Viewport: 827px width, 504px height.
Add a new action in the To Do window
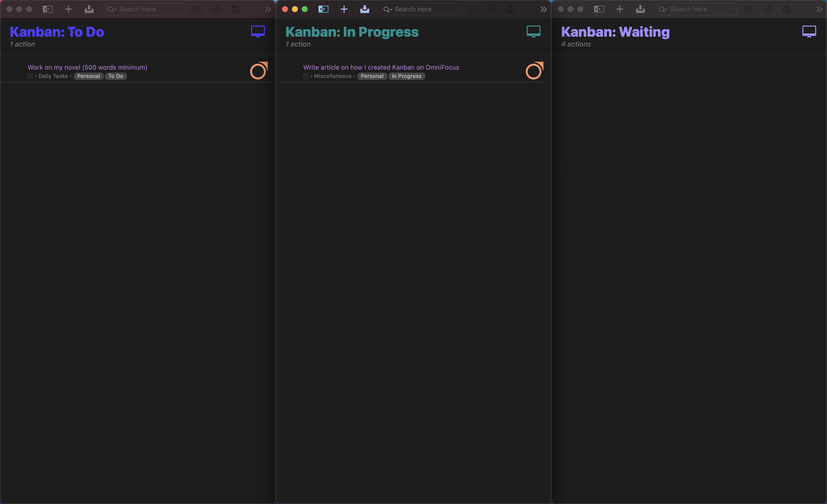[x=68, y=9]
